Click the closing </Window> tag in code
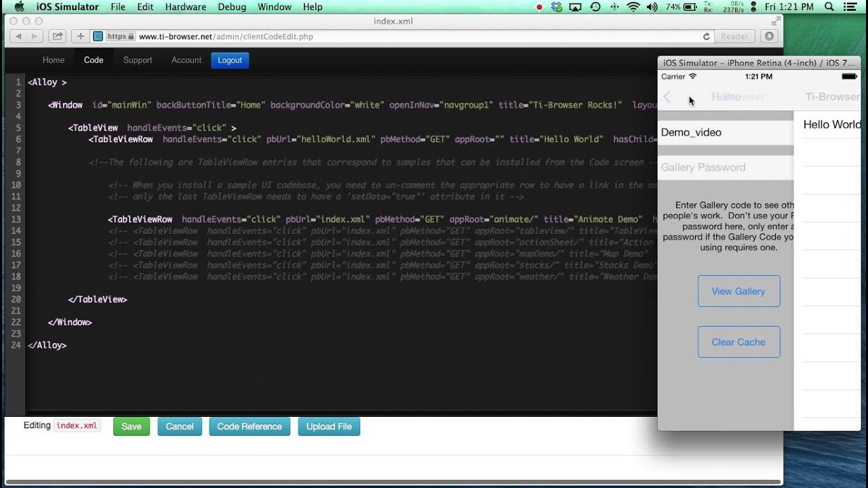Viewport: 868px width, 488px height. click(x=70, y=323)
